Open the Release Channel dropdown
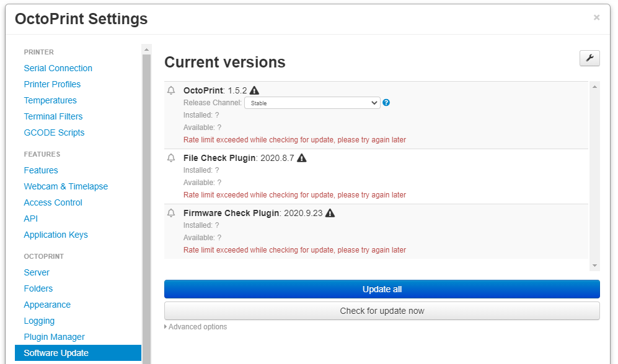 click(x=312, y=102)
